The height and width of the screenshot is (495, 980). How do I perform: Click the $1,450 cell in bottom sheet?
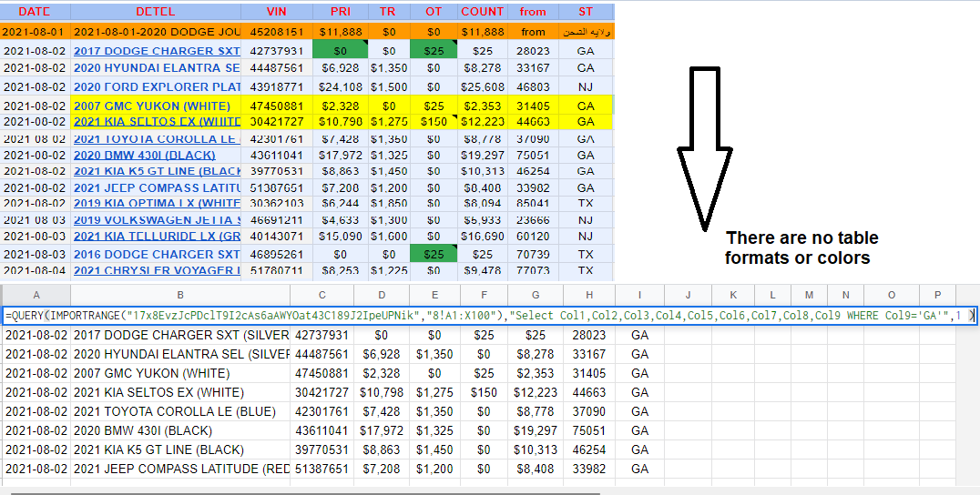pos(435,450)
